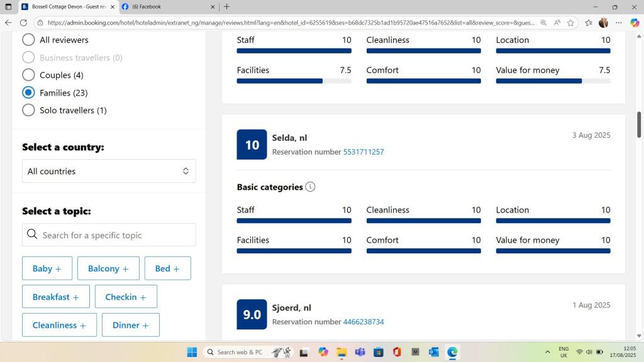Select the Couples (4) filter
644x362 pixels.
pos(28,75)
